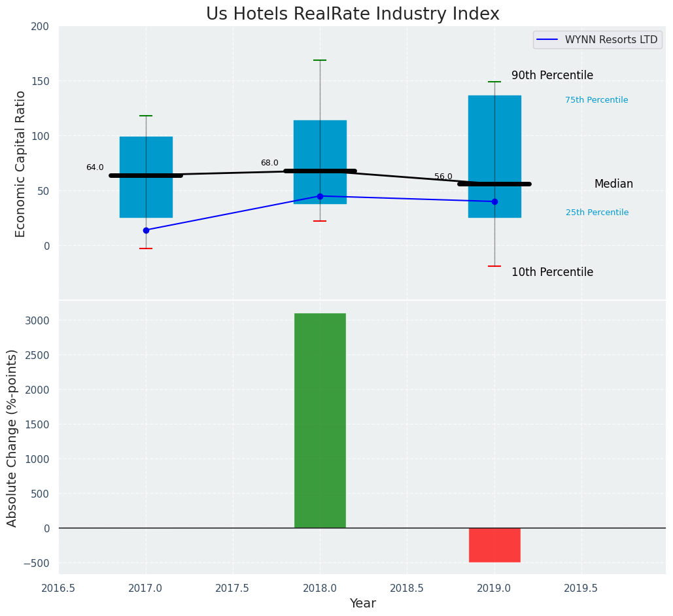Click the green 90th percentile cap for 2018
Image resolution: width=673 pixels, height=616 pixels.
pos(320,60)
